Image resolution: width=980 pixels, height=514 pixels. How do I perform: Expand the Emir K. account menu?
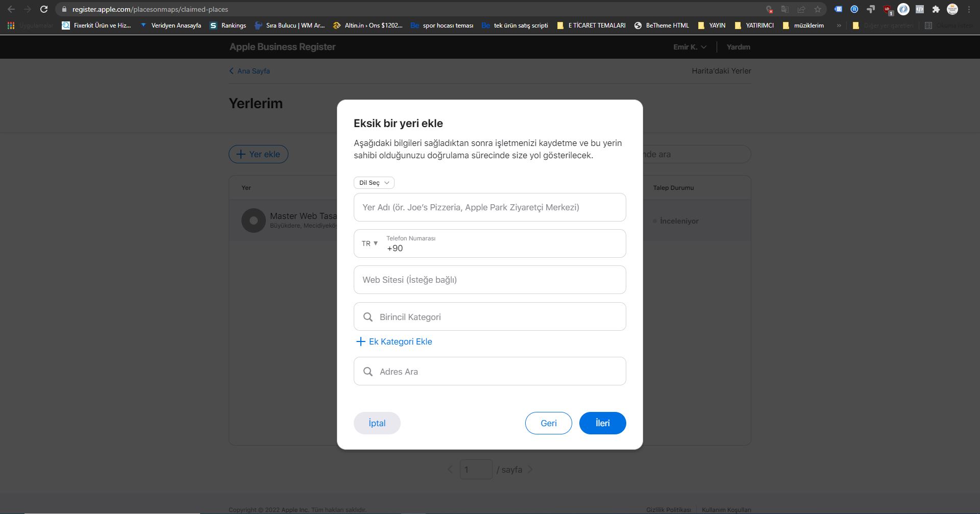coord(690,47)
